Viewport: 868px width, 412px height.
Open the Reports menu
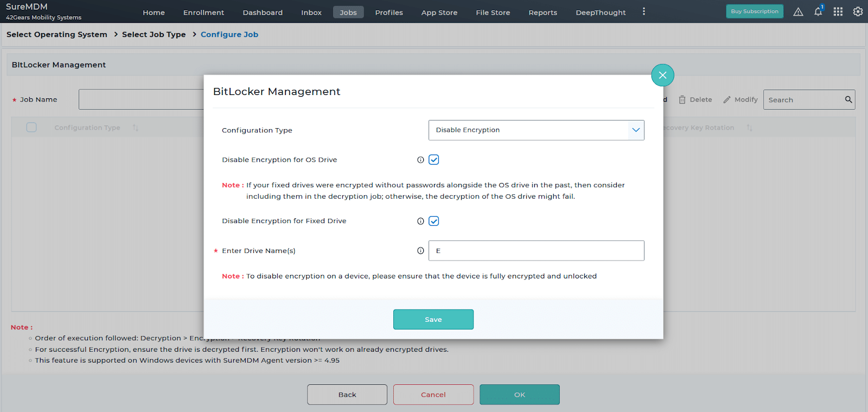click(x=543, y=12)
